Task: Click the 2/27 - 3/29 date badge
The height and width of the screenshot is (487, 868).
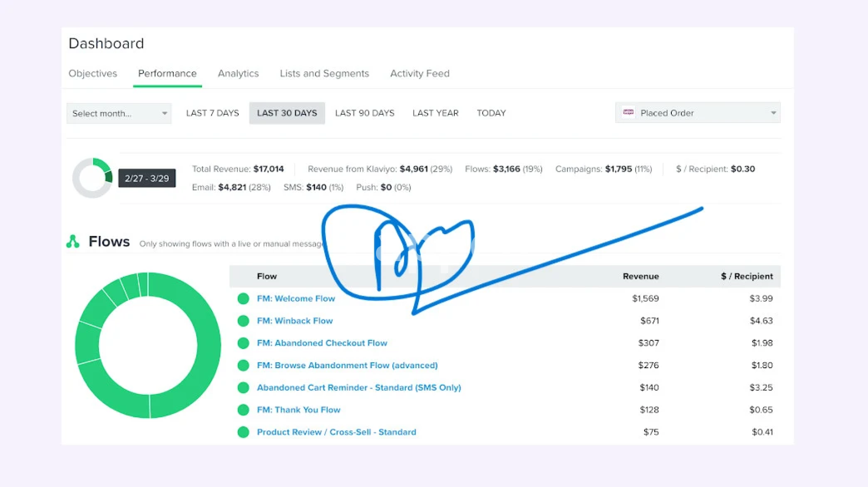Action: click(x=147, y=178)
